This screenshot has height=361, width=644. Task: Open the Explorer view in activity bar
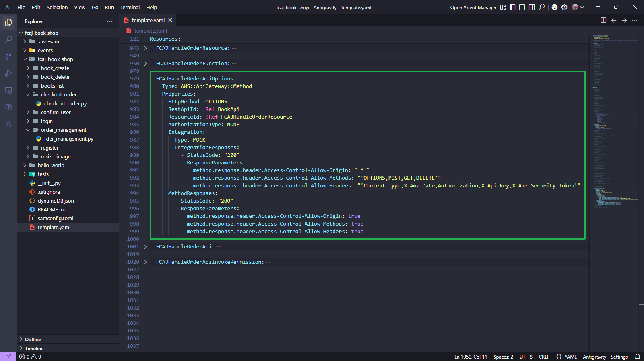coord(8,23)
